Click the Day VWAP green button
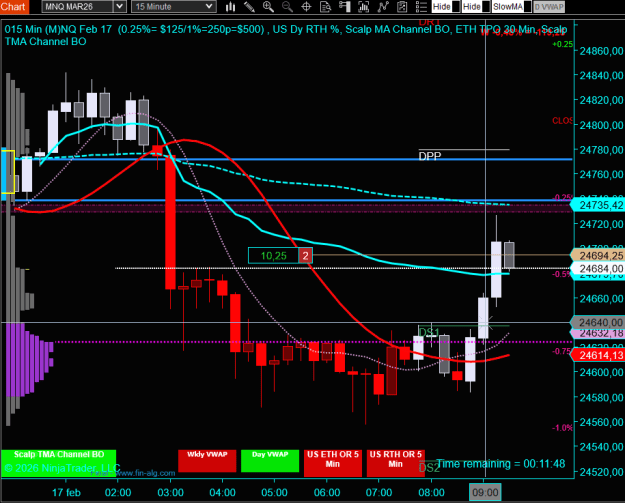Image resolution: width=625 pixels, height=503 pixels. (270, 461)
